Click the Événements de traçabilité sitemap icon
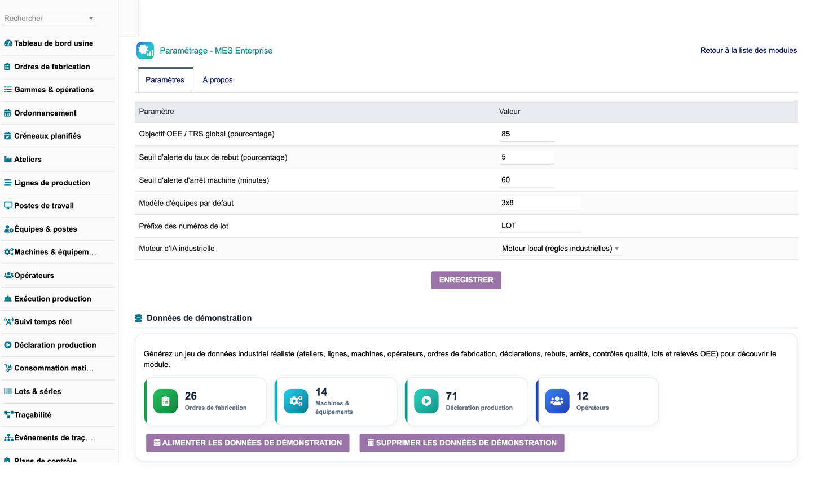The width and height of the screenshot is (815, 504). 8,438
